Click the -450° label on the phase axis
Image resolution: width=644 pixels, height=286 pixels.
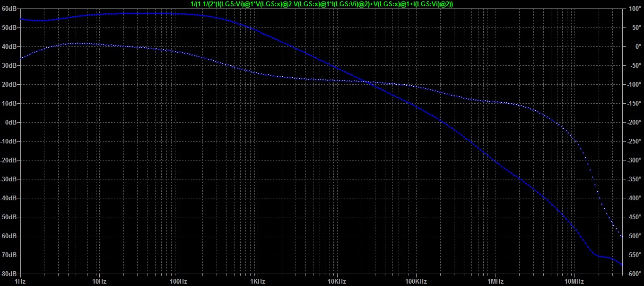click(x=634, y=217)
